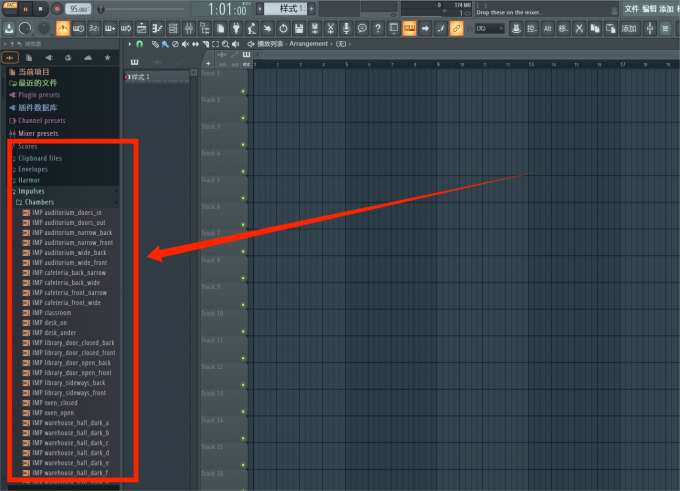Click the microphone one-click recording icon
Viewport: 680px width, 491px height.
coord(346,29)
